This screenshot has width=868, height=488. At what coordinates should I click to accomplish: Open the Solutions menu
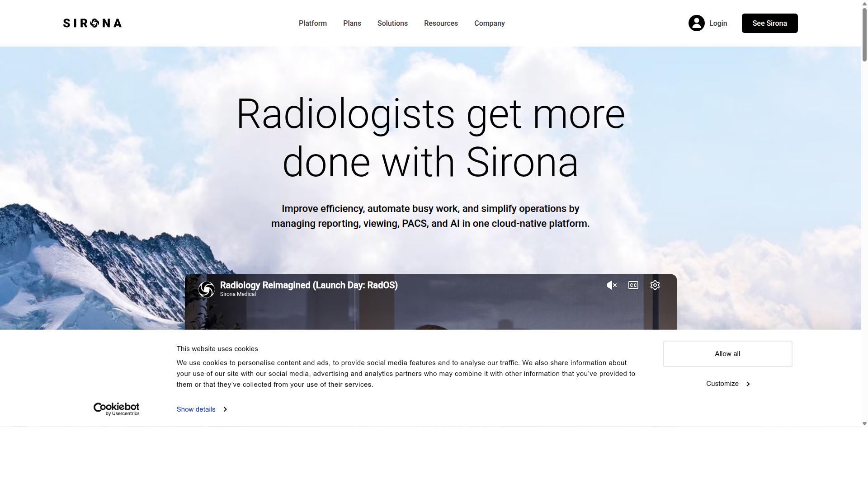pos(392,23)
